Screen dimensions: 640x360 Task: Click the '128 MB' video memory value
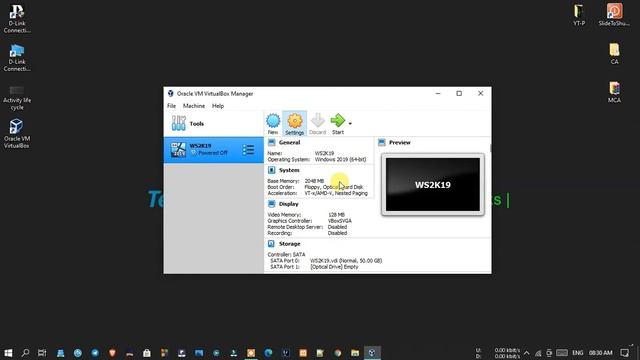click(336, 215)
